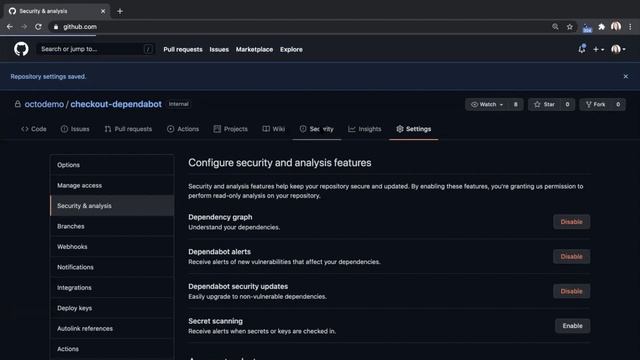Click the zoom magnifier icon in address bar
This screenshot has width=640, height=360.
[x=555, y=27]
